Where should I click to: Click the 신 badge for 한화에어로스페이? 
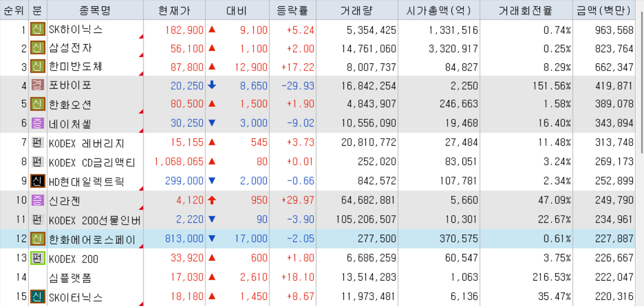tap(38, 238)
